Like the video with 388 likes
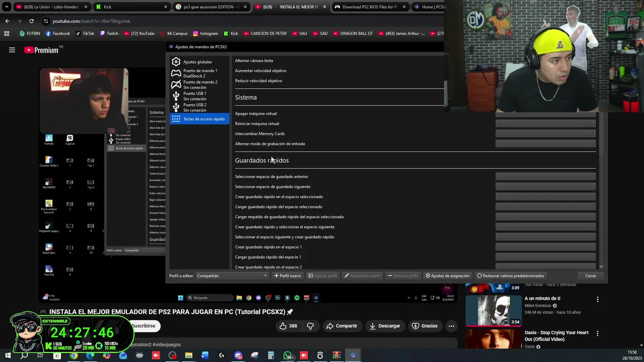 (288, 326)
